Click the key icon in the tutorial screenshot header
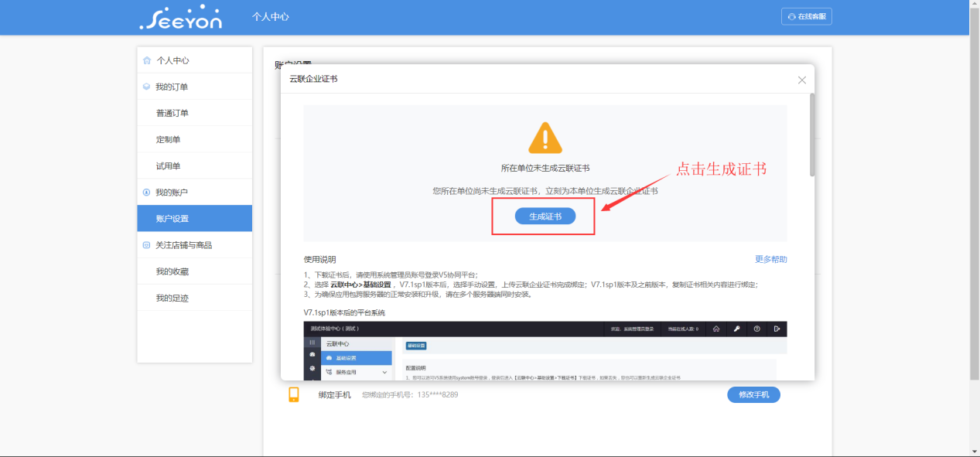980x457 pixels. (x=736, y=329)
